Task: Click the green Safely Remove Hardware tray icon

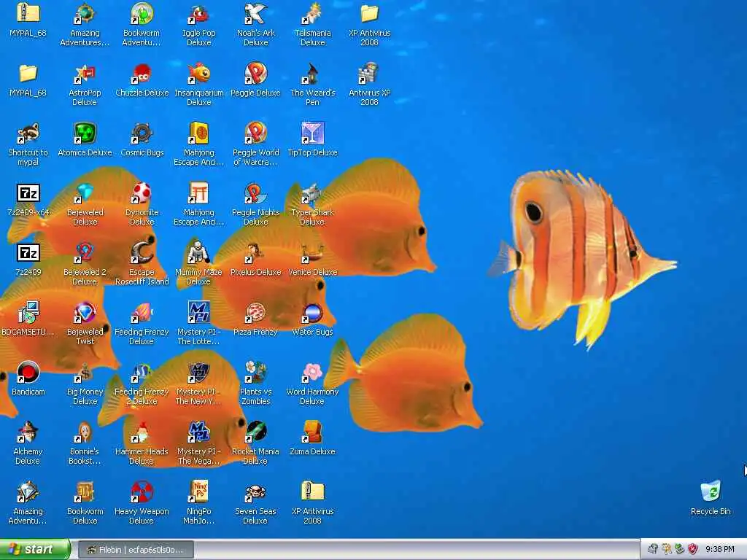Action: point(679,550)
